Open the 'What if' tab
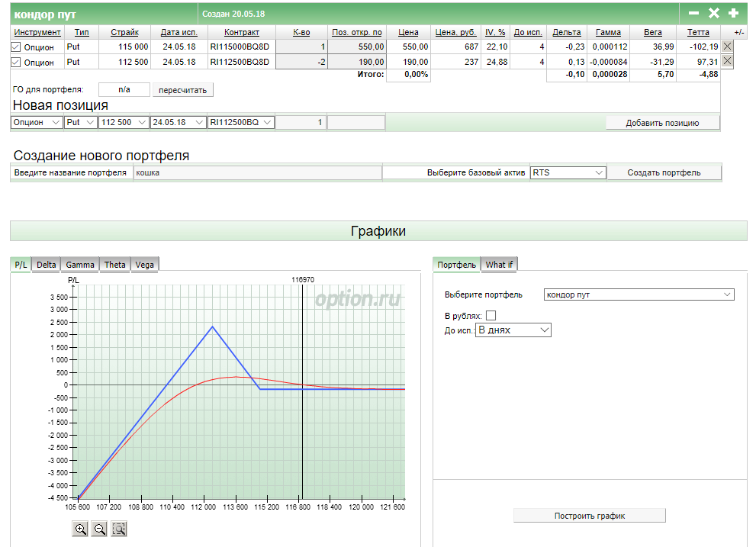The height and width of the screenshot is (547, 756). tap(500, 265)
